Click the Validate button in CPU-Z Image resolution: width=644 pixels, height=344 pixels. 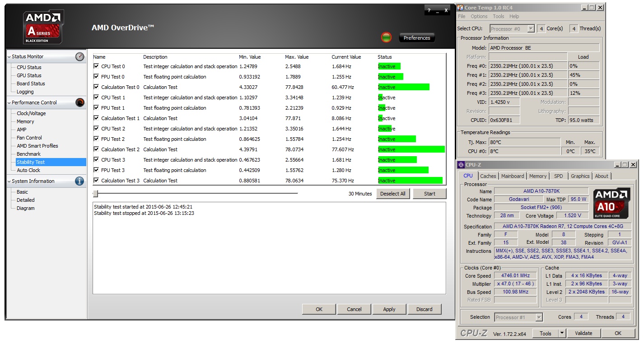click(x=583, y=333)
